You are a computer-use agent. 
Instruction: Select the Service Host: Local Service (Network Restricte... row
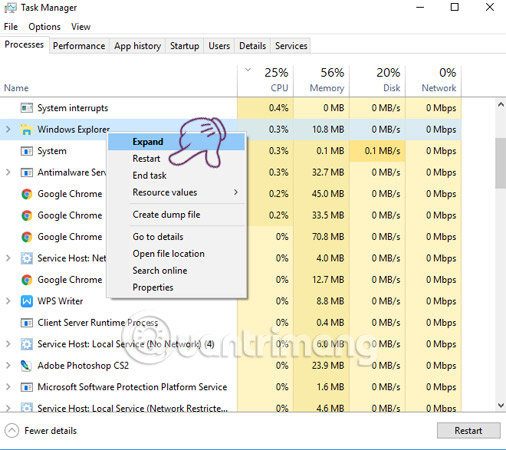pyautogui.click(x=231, y=406)
